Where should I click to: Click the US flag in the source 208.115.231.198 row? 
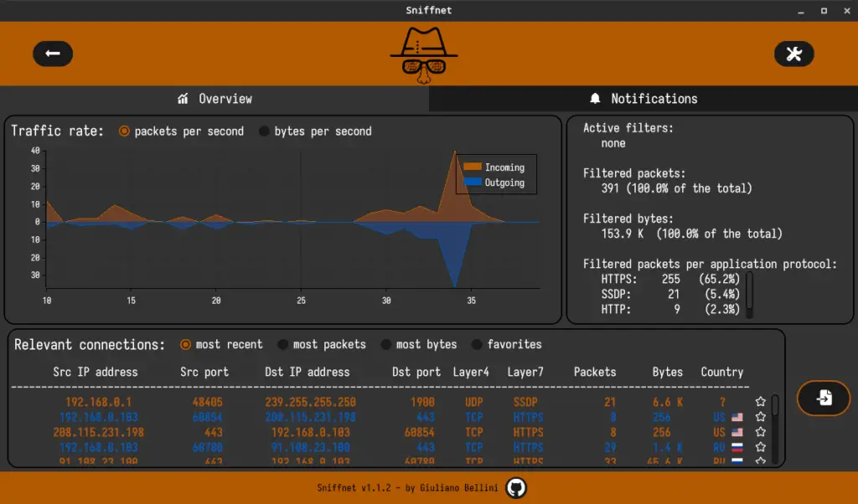(737, 432)
